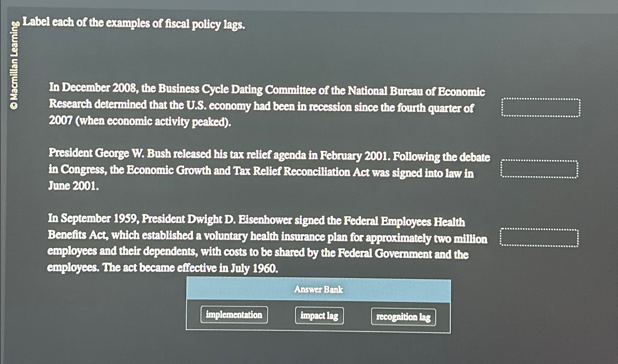Click the answer box beside the December 2008 recession scenario
Viewport: 618px width, 364px height.
pyautogui.click(x=541, y=106)
